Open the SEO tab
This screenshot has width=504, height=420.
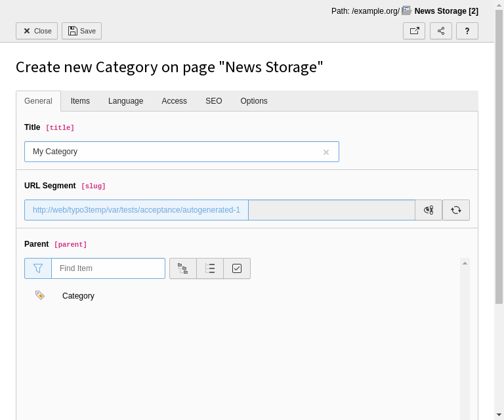213,101
